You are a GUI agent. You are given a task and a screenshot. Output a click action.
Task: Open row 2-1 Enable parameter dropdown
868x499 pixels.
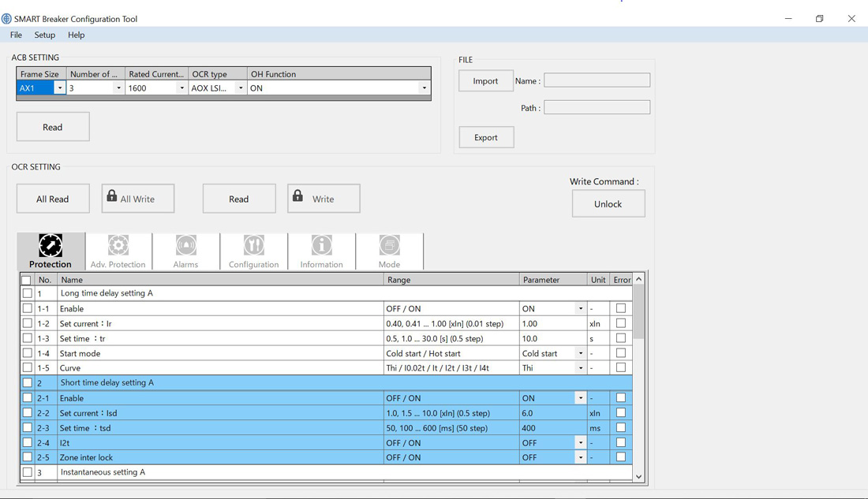click(581, 398)
